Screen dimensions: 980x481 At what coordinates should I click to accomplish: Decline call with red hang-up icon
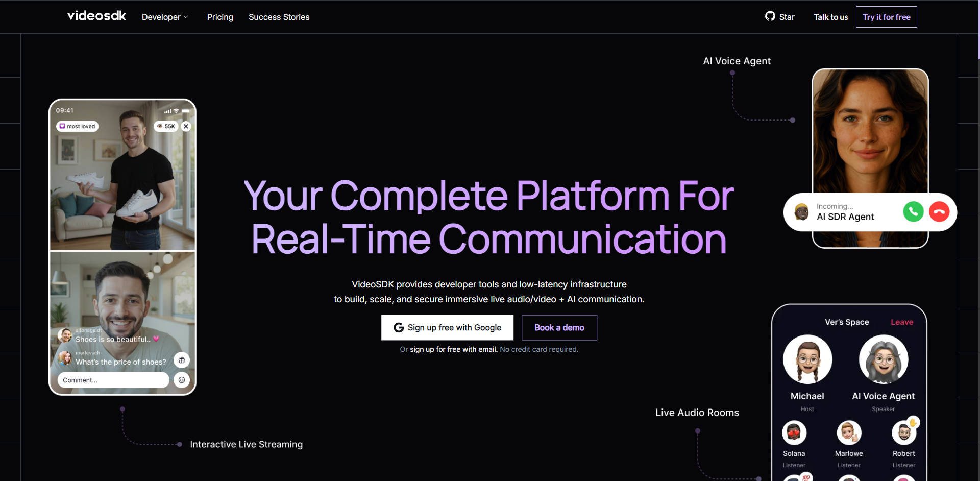(x=939, y=211)
